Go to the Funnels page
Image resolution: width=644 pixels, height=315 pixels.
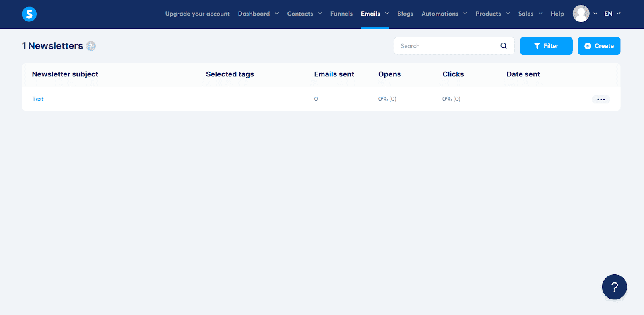pos(341,14)
